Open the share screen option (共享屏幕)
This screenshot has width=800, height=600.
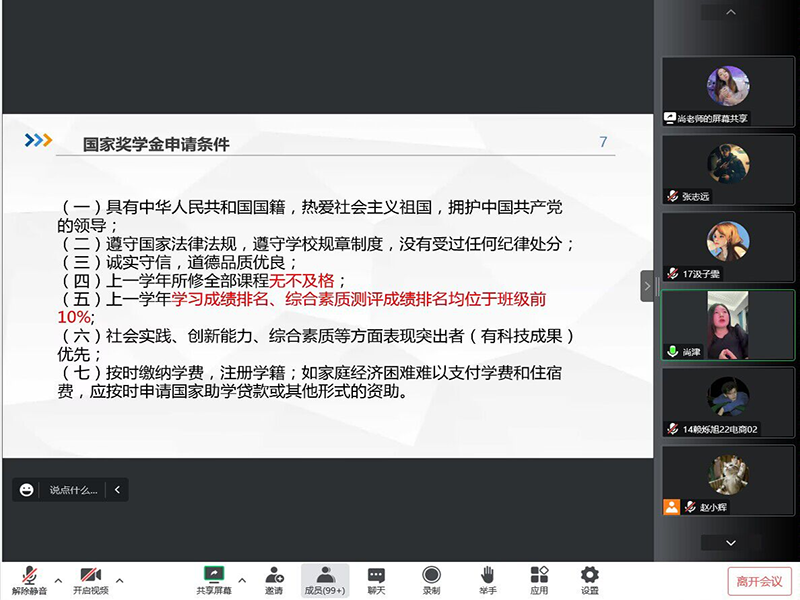tap(213, 579)
